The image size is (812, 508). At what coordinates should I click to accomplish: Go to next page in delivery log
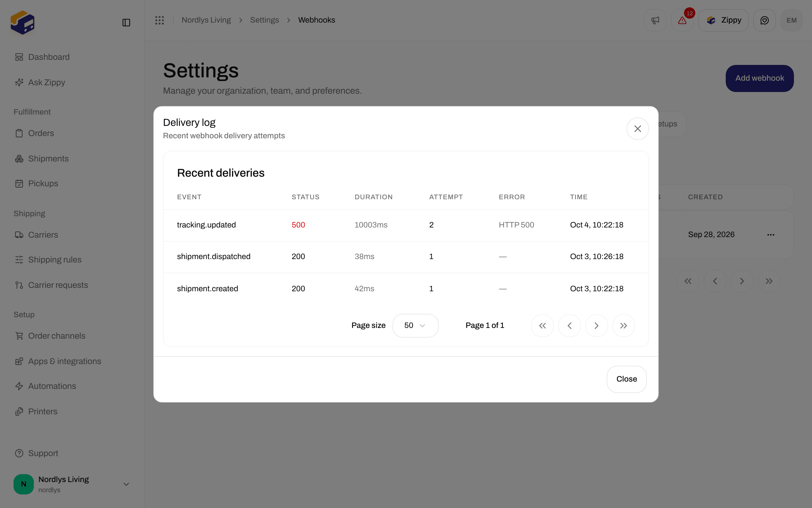click(596, 326)
